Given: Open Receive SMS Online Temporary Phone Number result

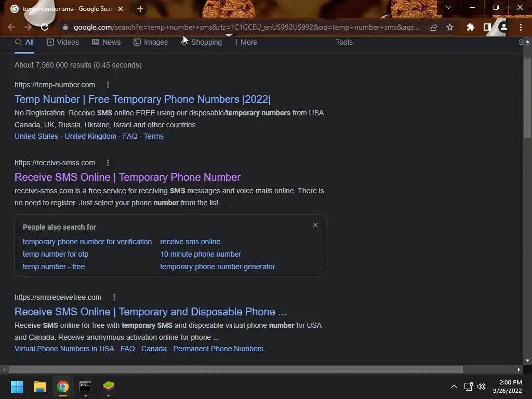Looking at the screenshot, I should [x=128, y=177].
